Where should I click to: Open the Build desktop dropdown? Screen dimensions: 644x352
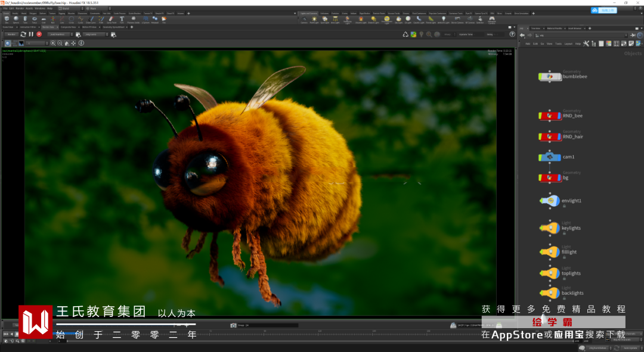[x=71, y=8]
